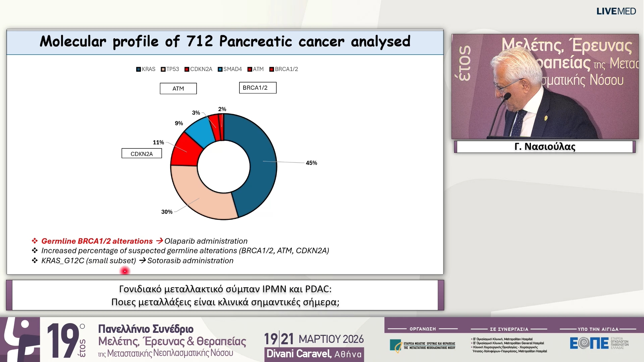Screen dimensions: 644x362
Task: Click the LIVEMED logo
Action: 616,11
